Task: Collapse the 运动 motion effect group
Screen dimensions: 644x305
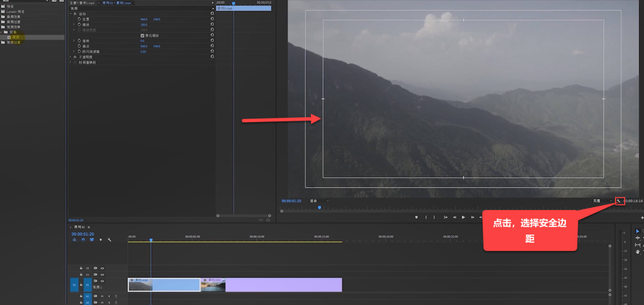Action: pyautogui.click(x=71, y=14)
